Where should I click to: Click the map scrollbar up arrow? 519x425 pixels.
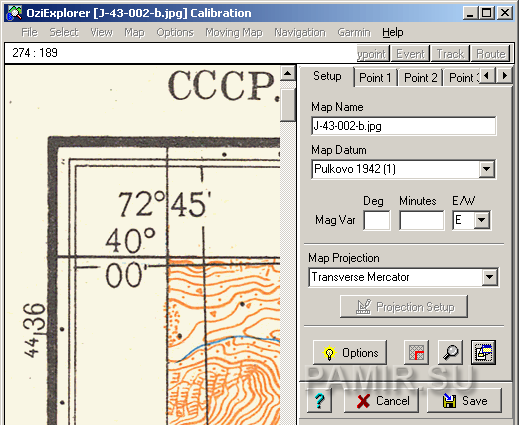click(x=288, y=73)
